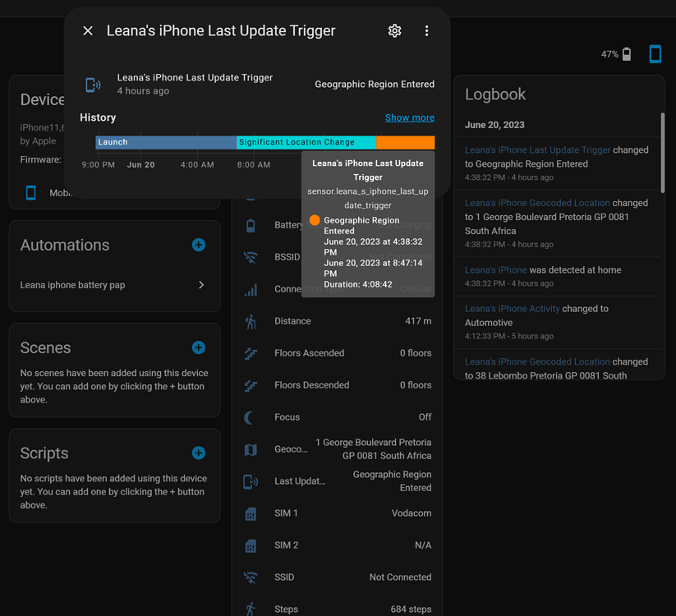Open SIM 2 N/A sensor row
The image size is (676, 616).
pos(337,545)
